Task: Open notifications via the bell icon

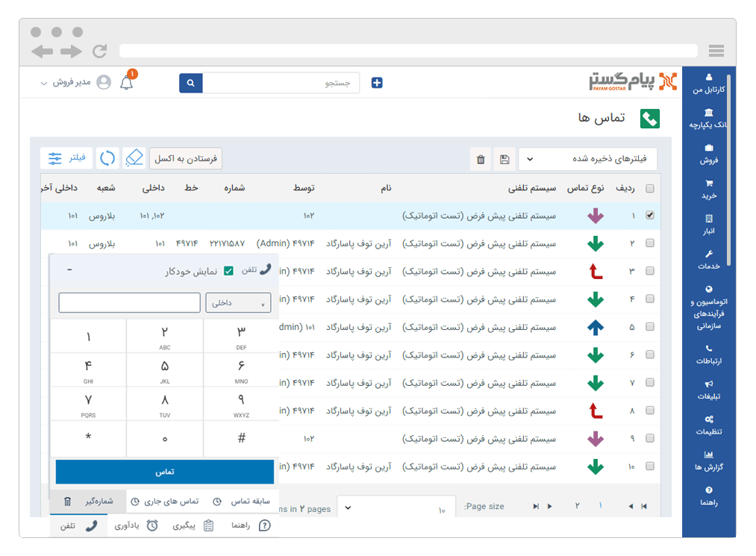Action: tap(126, 82)
